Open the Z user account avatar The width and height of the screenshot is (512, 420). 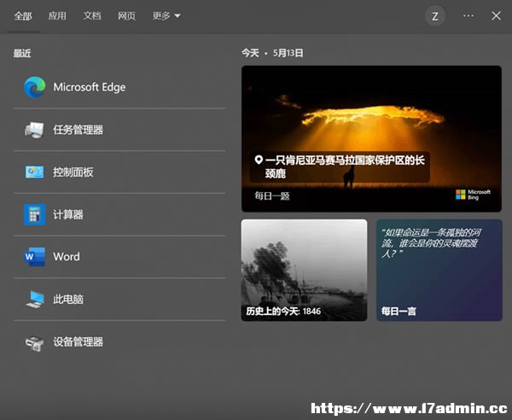pos(435,16)
